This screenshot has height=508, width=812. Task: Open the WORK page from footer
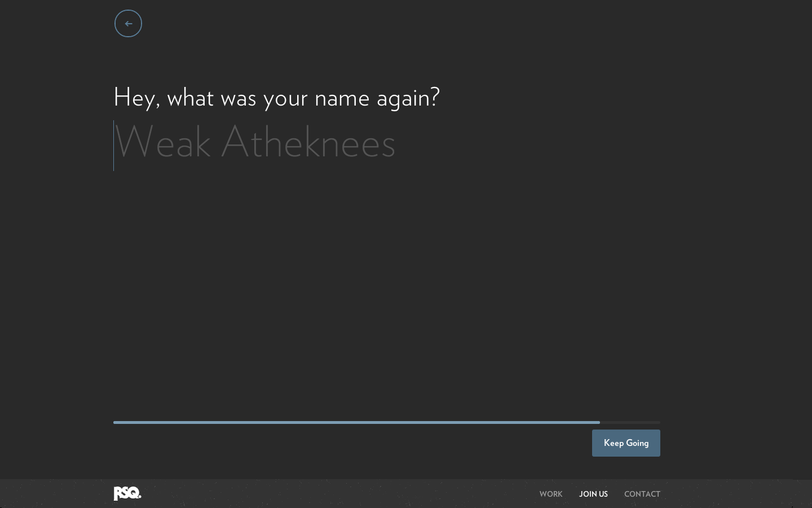550,494
